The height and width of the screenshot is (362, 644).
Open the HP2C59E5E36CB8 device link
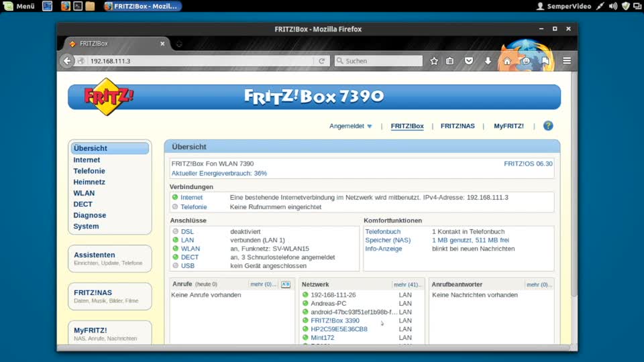pyautogui.click(x=339, y=329)
